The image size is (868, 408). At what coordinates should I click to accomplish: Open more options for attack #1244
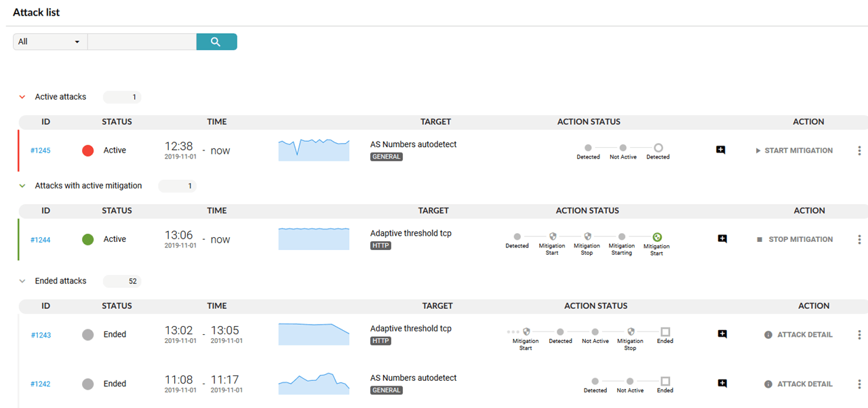tap(859, 239)
